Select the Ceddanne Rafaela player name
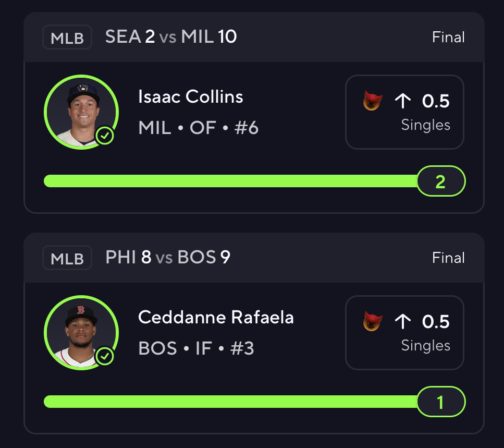This screenshot has width=504, height=448. (x=216, y=317)
